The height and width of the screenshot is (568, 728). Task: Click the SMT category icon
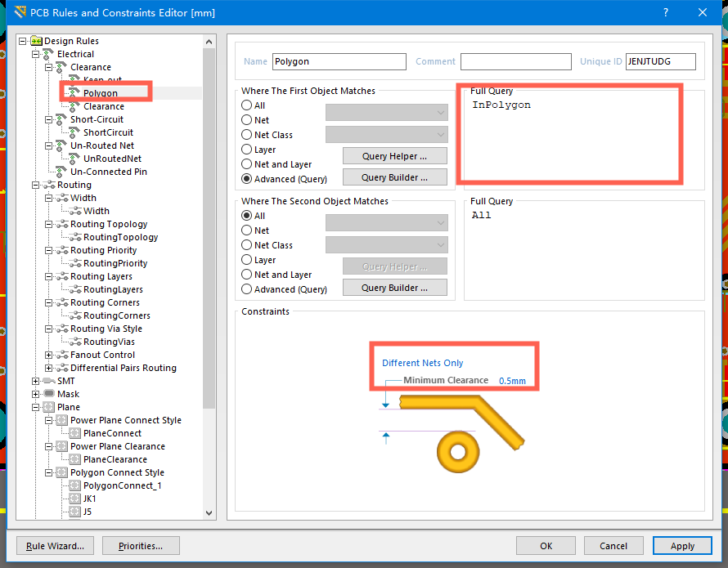[49, 381]
